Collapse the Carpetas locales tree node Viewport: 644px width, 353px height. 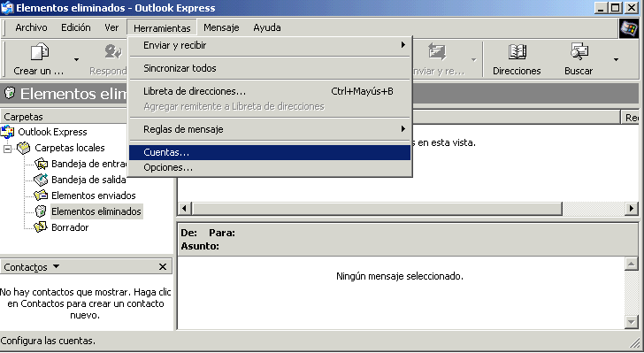coord(7,149)
